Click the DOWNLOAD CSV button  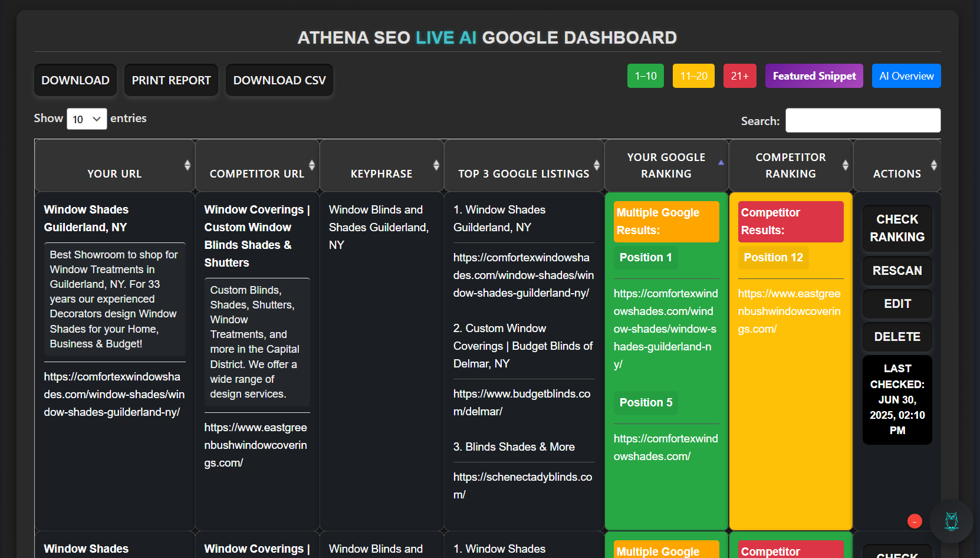[279, 80]
